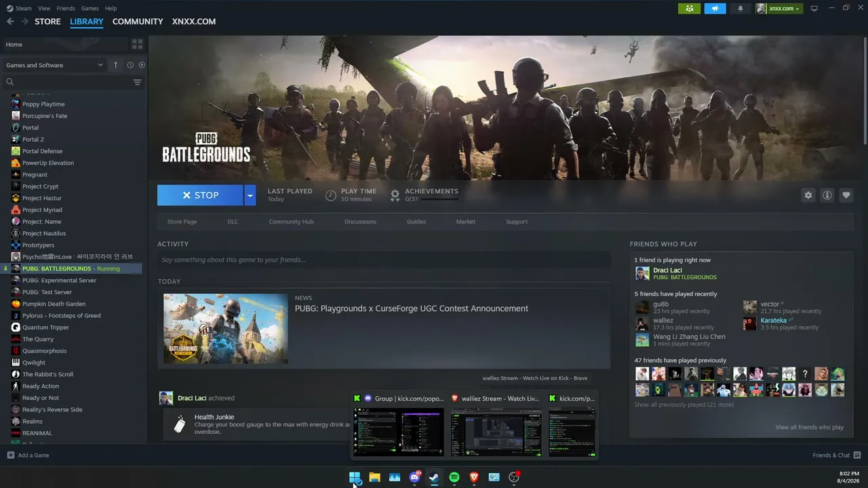Viewport: 868px width, 488px height.
Task: Open the PUBG DLC tab
Action: coord(233,222)
